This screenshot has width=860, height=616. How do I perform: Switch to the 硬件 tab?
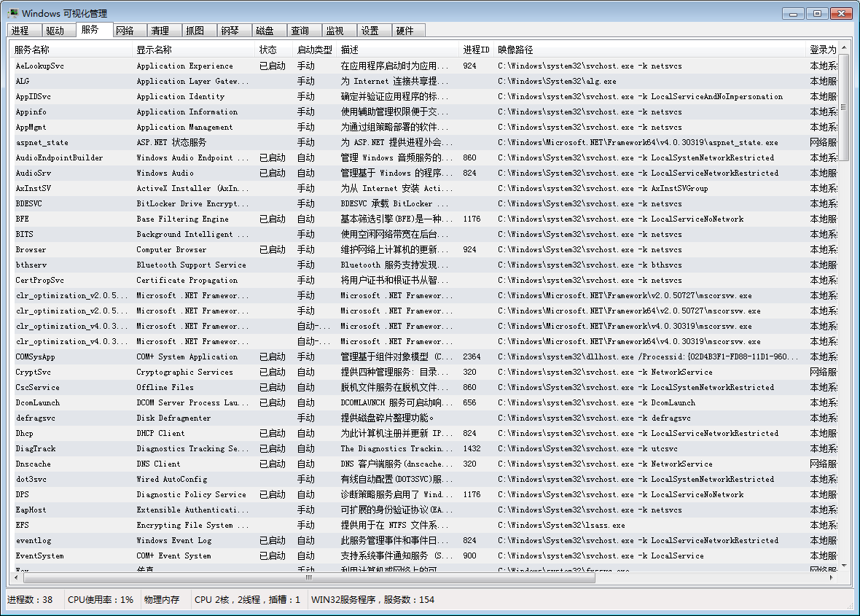pos(405,31)
